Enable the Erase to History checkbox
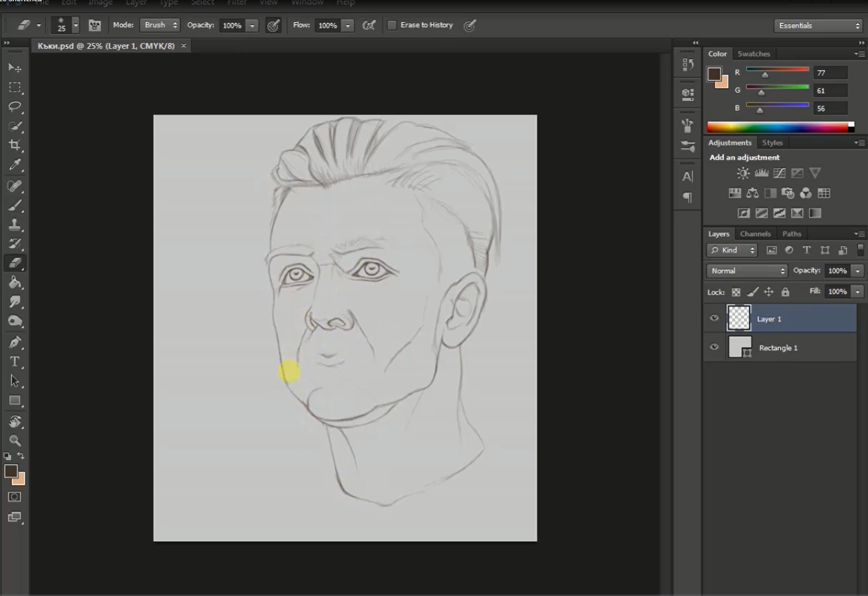Image resolution: width=868 pixels, height=596 pixels. 392,25
